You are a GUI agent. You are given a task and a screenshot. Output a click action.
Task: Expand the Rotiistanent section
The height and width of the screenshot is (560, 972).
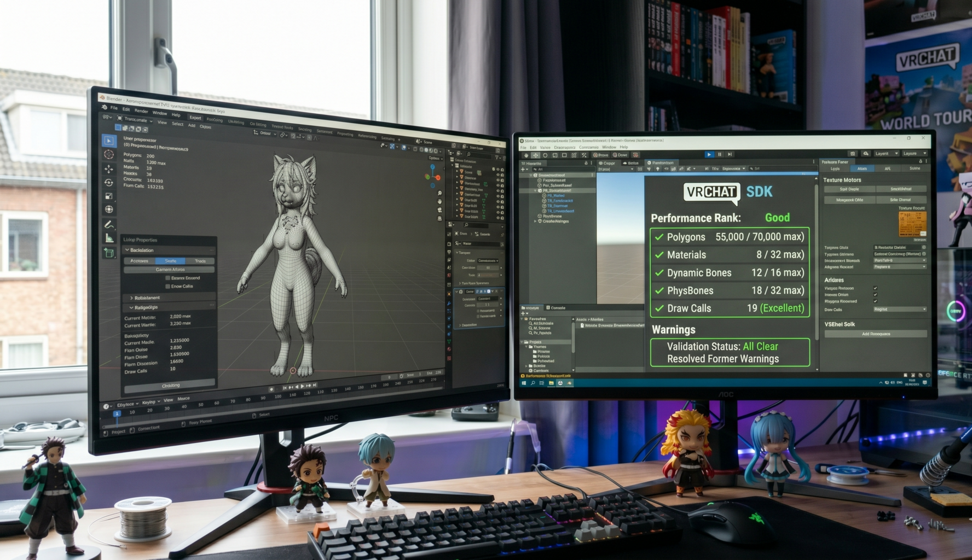(x=131, y=298)
